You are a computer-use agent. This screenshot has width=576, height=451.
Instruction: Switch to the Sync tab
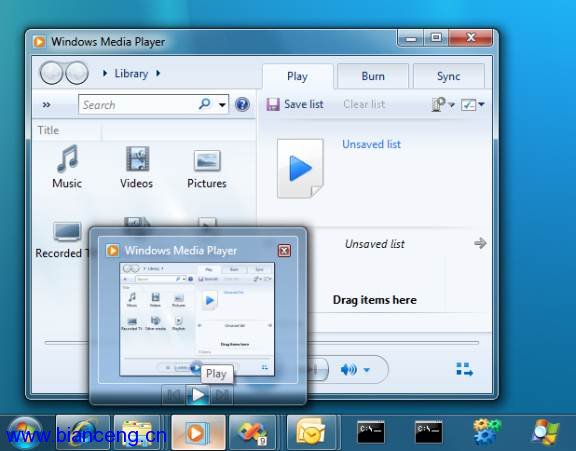[x=449, y=76]
